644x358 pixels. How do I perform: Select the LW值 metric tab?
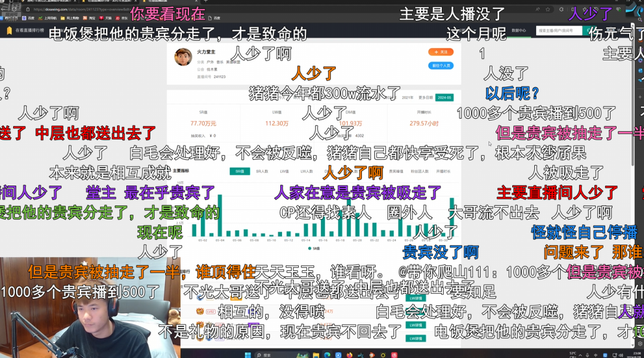click(x=284, y=171)
